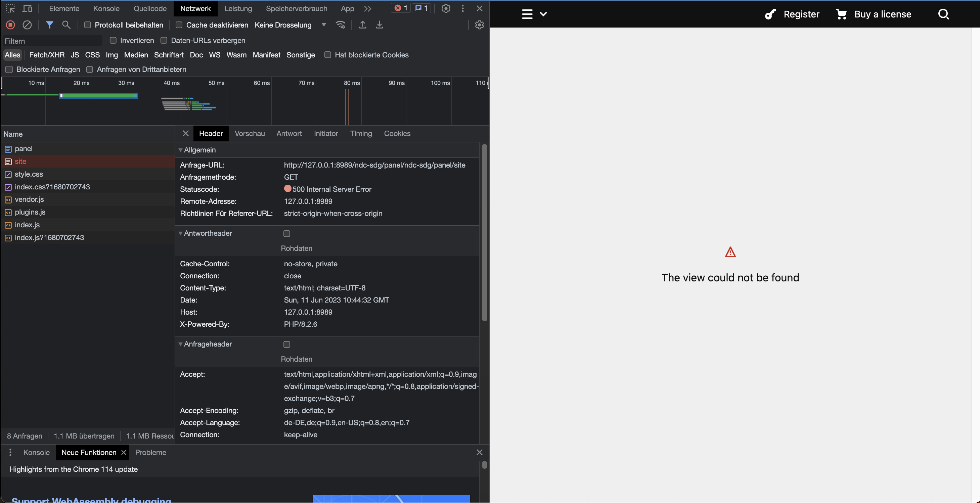Collapse the Antwortheader section
The image size is (980, 503).
tap(180, 233)
